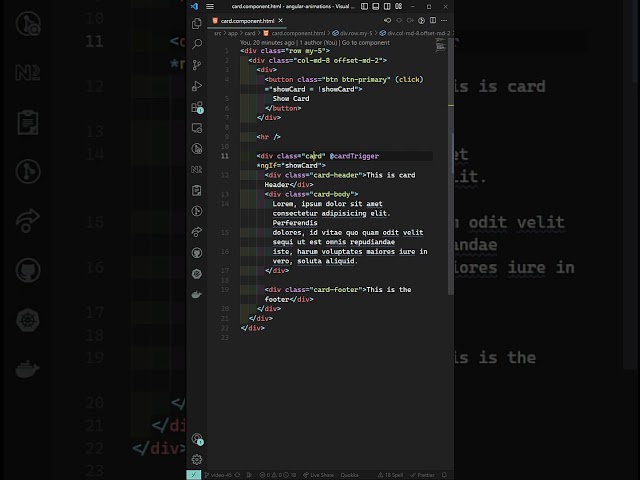This screenshot has height=480, width=640.
Task: Select 'app' in the breadcrumb
Action: (x=233, y=33)
